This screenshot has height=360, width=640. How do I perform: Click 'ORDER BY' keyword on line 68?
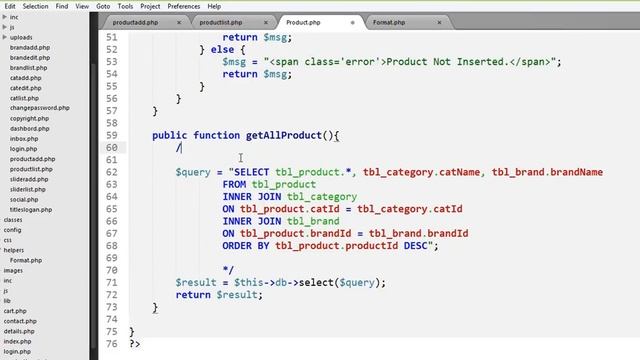[x=246, y=246]
